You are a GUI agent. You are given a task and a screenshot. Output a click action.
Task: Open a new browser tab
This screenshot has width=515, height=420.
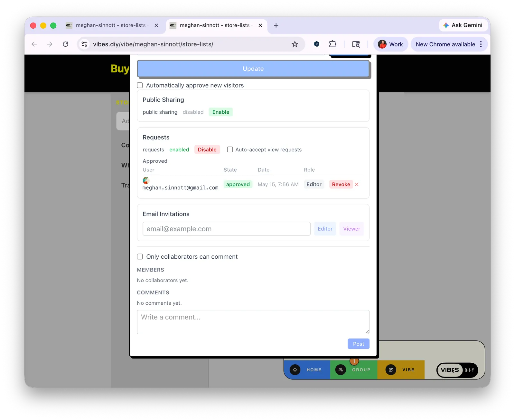coord(276,25)
